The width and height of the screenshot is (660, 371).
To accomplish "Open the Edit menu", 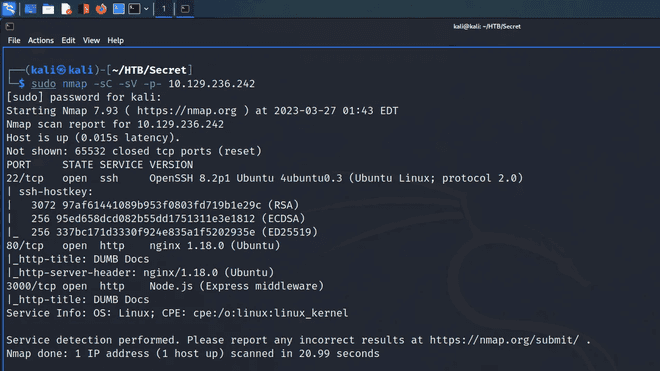I will 68,40.
